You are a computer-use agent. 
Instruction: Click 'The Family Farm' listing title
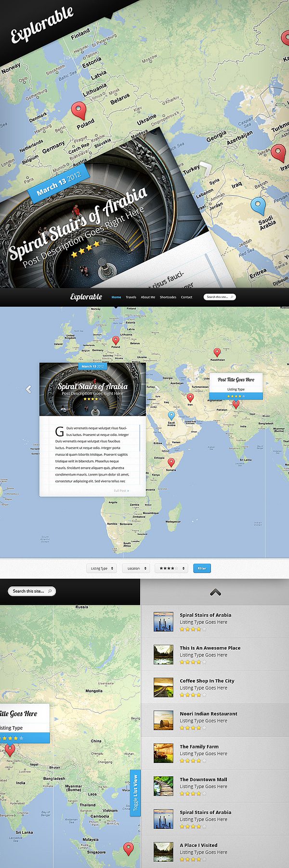(199, 746)
